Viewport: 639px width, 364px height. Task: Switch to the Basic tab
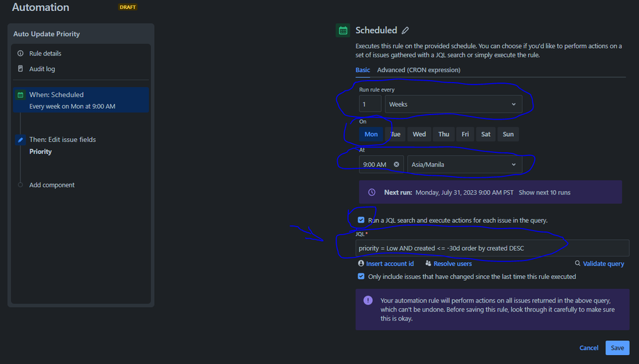click(363, 70)
